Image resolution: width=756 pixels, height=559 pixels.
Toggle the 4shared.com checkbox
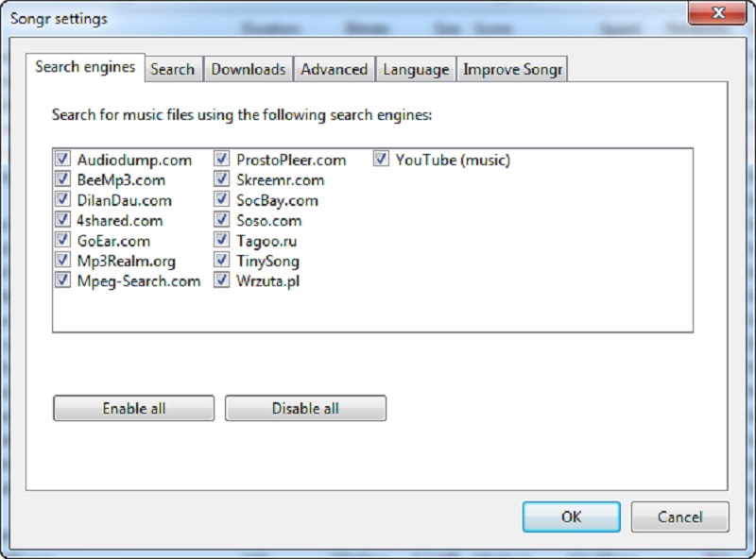click(62, 219)
